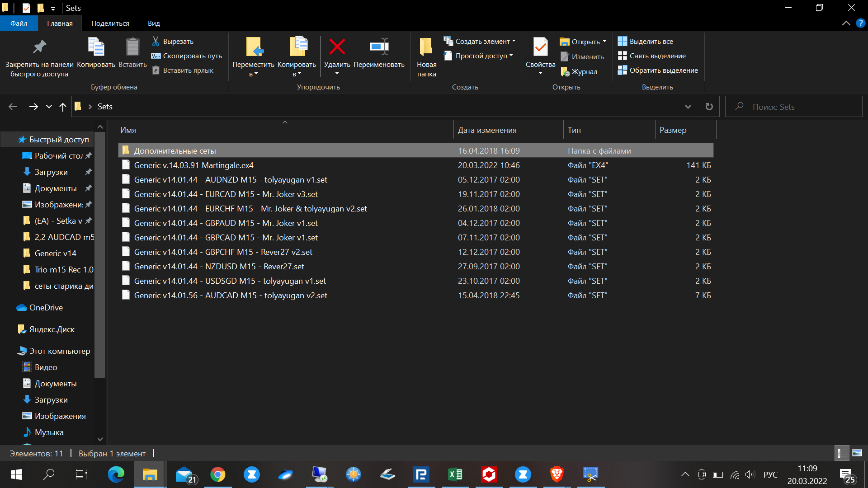Select the AUDNZD M15 tolyayugan v1.set file

click(x=416, y=180)
